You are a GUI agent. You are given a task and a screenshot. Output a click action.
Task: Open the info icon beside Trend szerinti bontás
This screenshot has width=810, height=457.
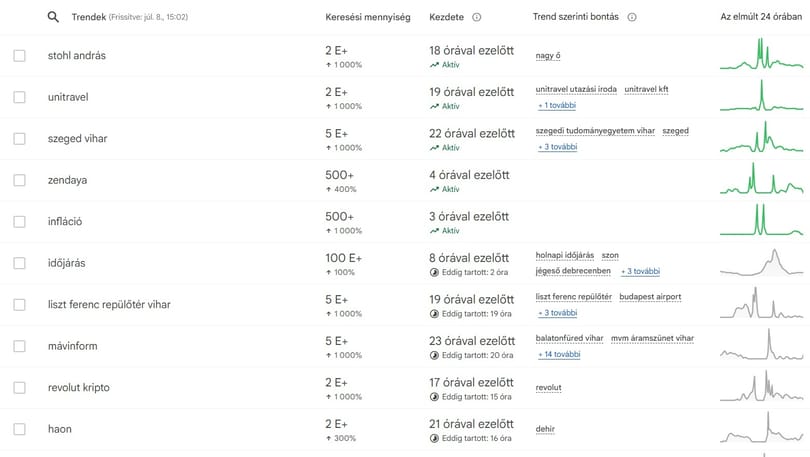pos(632,17)
